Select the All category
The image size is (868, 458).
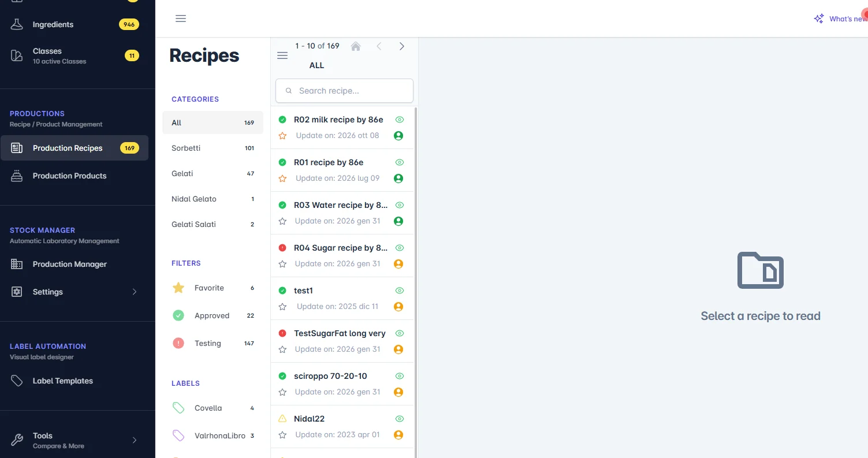coord(213,122)
